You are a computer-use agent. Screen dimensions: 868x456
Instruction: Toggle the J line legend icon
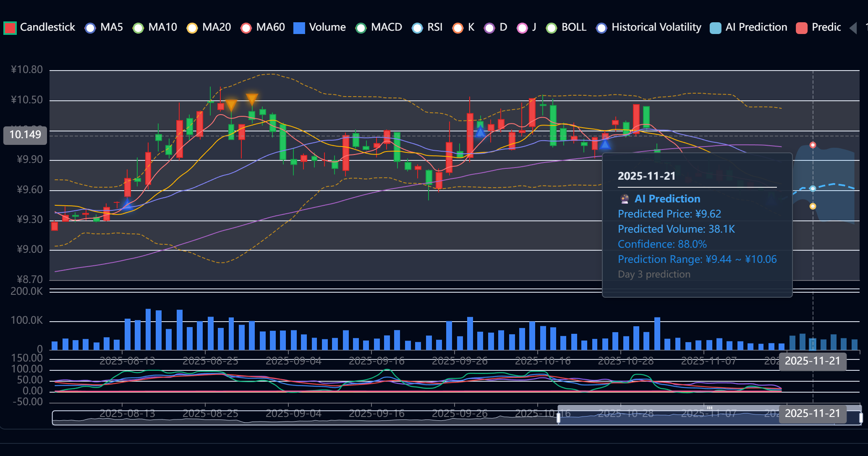tap(522, 28)
